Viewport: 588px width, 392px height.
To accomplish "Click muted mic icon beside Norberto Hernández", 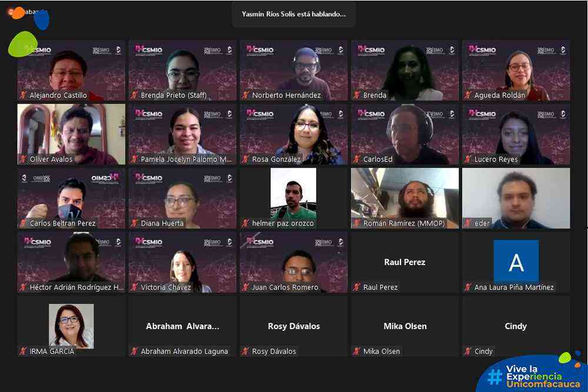I will click(246, 95).
